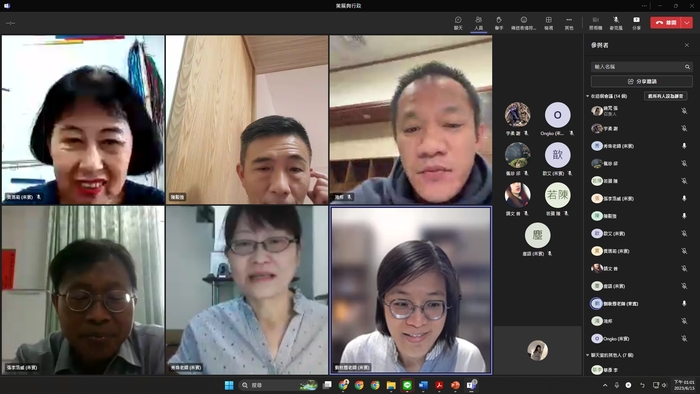Click the mute-all button beside 在這個會議

click(665, 96)
